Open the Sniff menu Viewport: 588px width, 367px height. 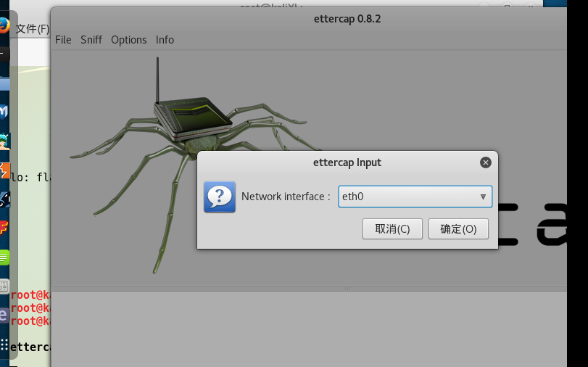coord(91,40)
